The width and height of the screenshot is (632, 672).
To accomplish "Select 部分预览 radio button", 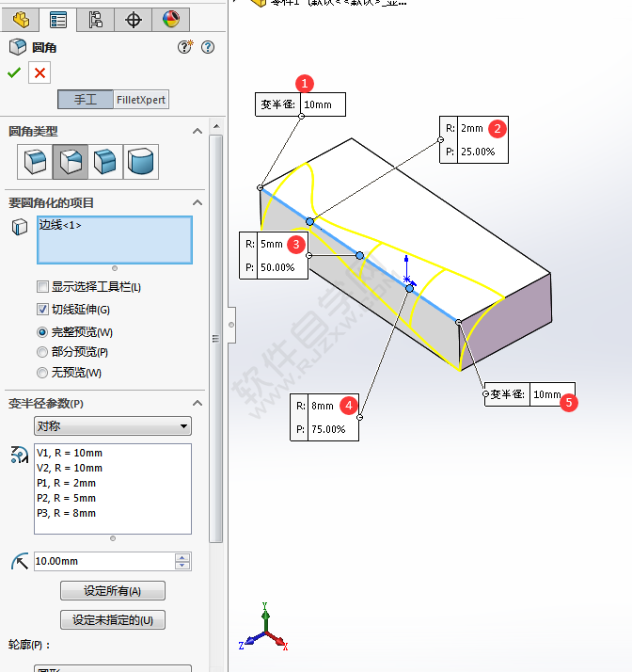I will coord(42,352).
